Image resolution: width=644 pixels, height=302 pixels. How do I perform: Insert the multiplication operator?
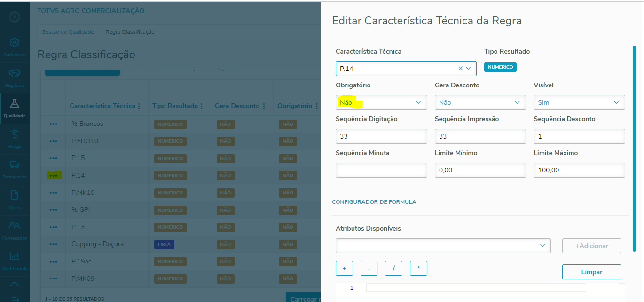click(418, 268)
